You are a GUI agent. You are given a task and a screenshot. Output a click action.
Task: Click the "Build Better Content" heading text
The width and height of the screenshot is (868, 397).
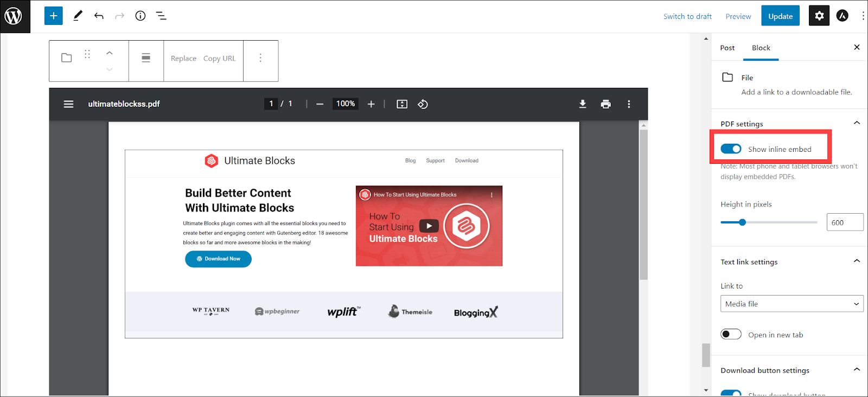coord(238,193)
